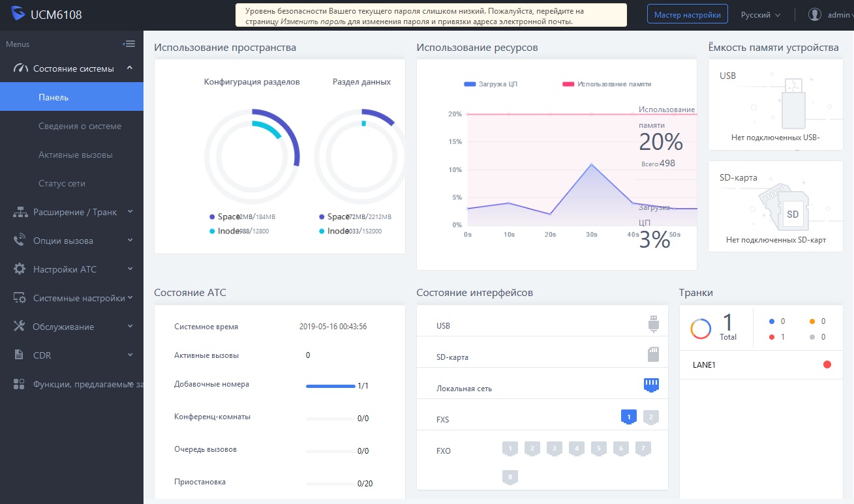The height and width of the screenshot is (504, 854).
Task: Open the Русский language dropdown
Action: point(761,14)
